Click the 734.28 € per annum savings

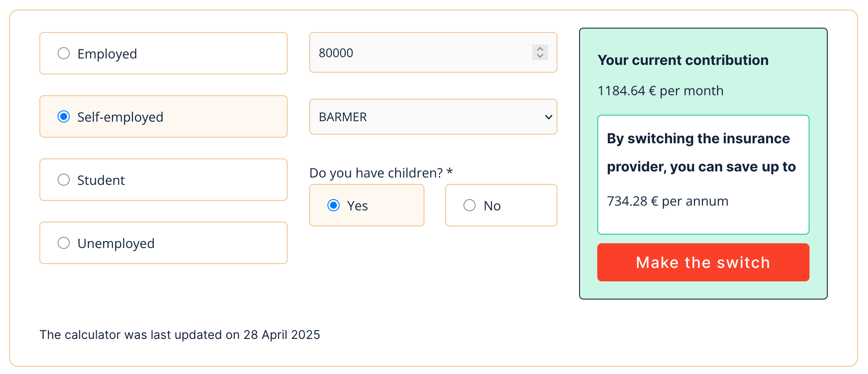(x=667, y=201)
